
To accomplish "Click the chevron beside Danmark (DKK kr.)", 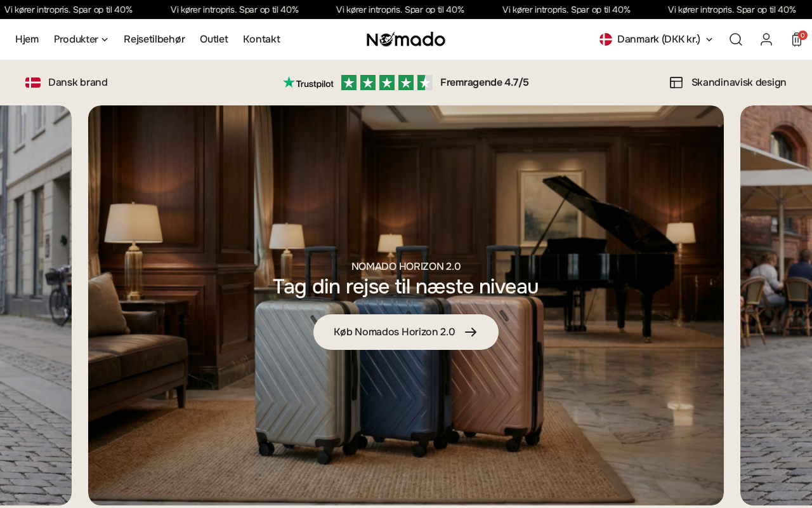I will tap(709, 39).
